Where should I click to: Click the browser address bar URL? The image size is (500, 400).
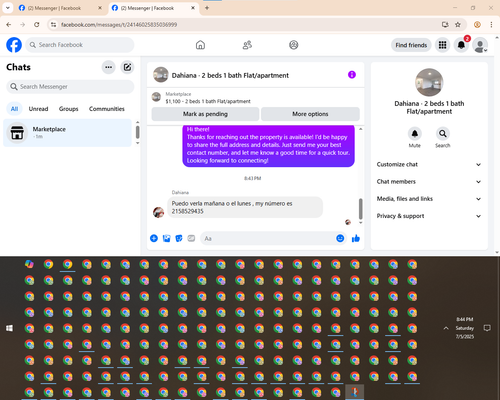[x=119, y=25]
